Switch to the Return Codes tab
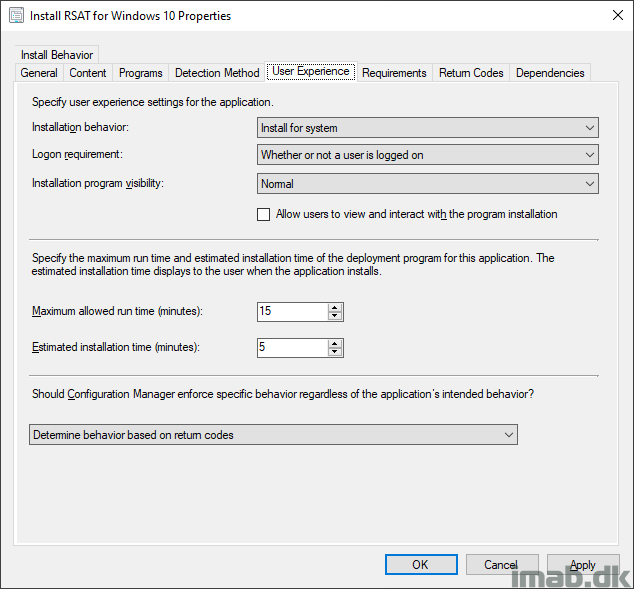 (471, 73)
